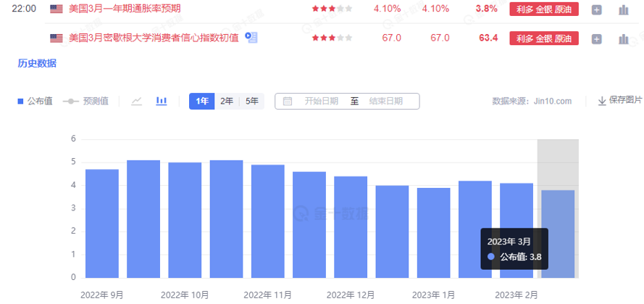The width and height of the screenshot is (644, 304).
Task: Select the 5年 time range
Action: (251, 101)
